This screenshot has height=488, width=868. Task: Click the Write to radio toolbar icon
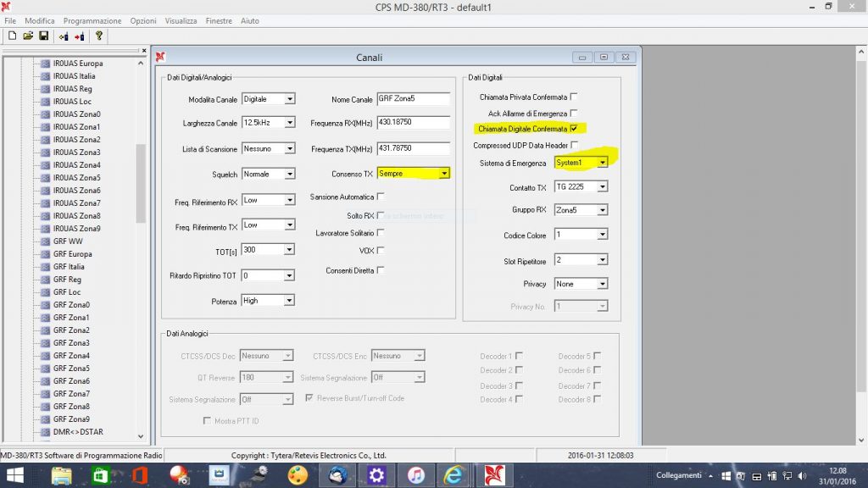click(80, 36)
